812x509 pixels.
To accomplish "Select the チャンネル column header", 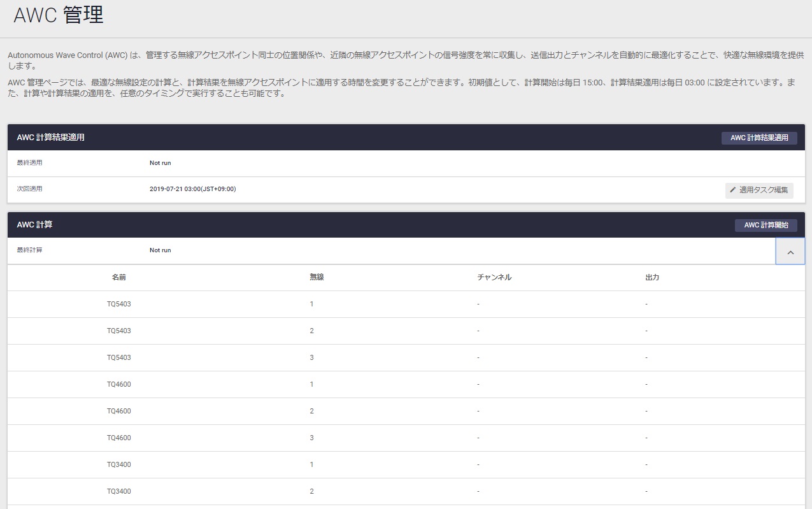I will coord(494,277).
